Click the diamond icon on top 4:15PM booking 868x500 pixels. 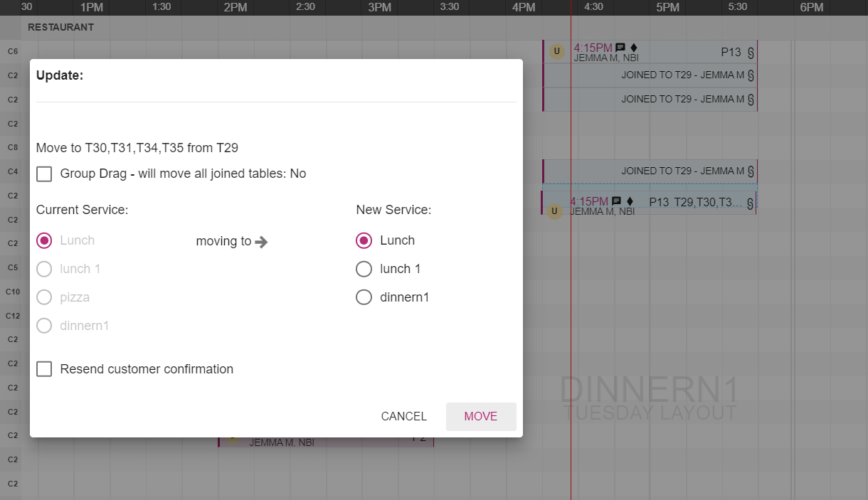(634, 48)
